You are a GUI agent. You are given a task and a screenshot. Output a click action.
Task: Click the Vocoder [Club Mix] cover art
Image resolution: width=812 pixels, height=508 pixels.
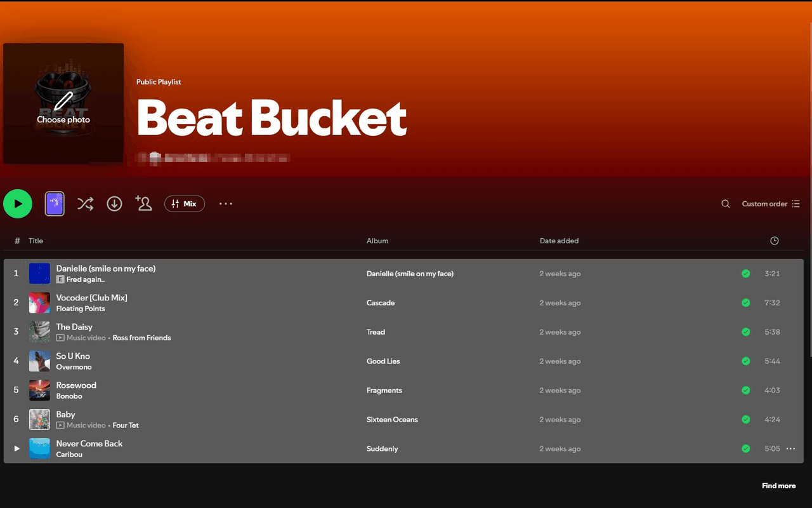coord(39,303)
